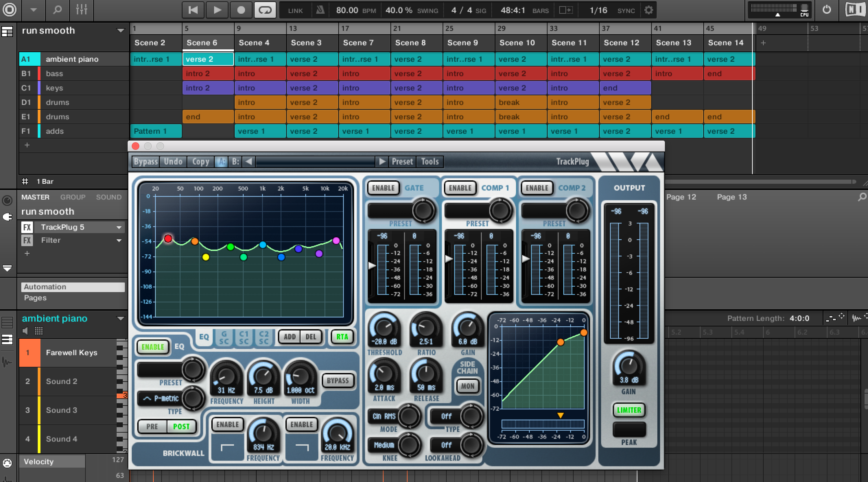The height and width of the screenshot is (482, 868).
Task: Click the ADD band button
Action: 290,337
